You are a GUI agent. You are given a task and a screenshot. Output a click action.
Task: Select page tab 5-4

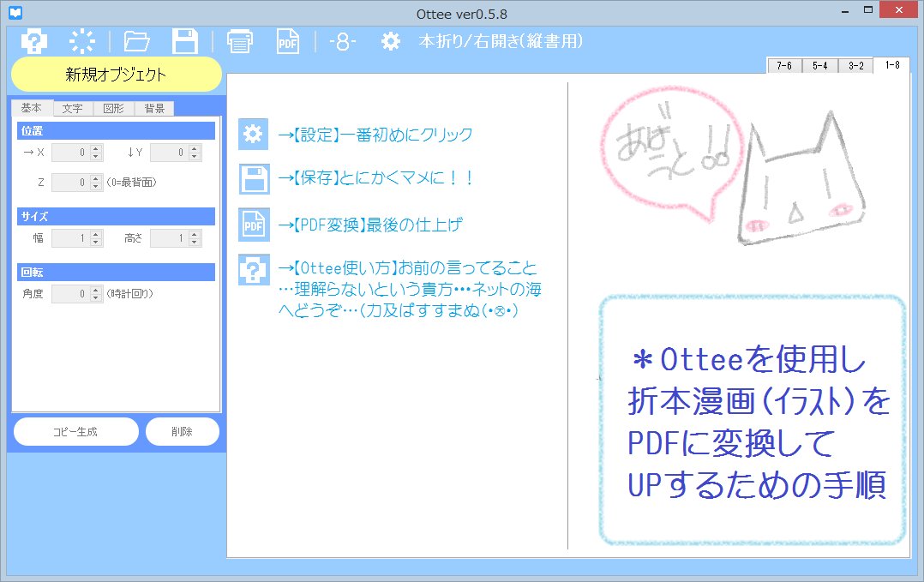pyautogui.click(x=819, y=65)
